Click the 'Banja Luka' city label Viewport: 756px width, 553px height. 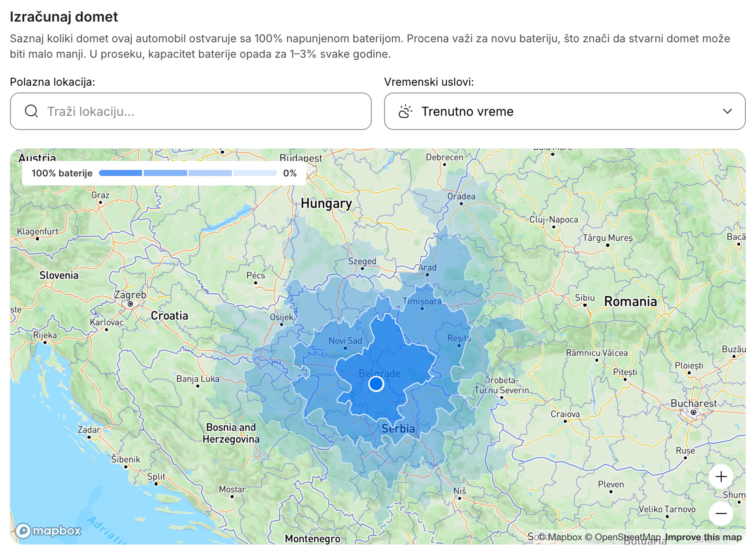click(198, 379)
